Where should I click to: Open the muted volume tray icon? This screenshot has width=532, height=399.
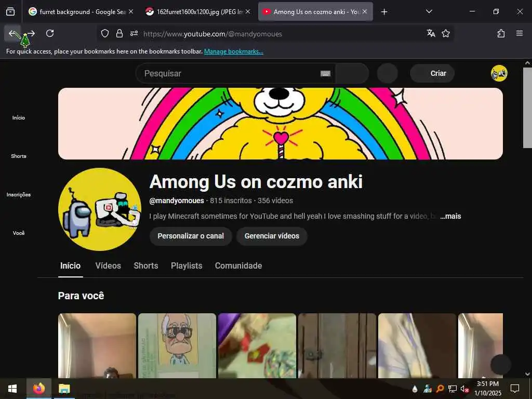(x=464, y=389)
